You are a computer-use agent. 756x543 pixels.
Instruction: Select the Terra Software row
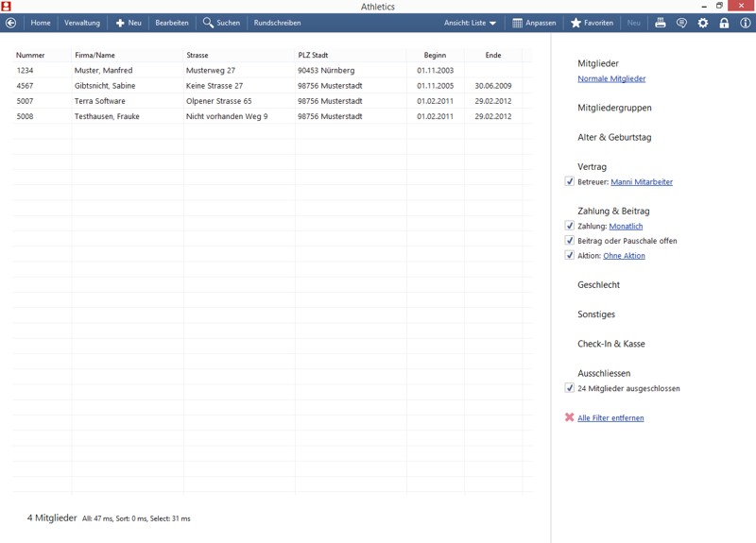272,101
